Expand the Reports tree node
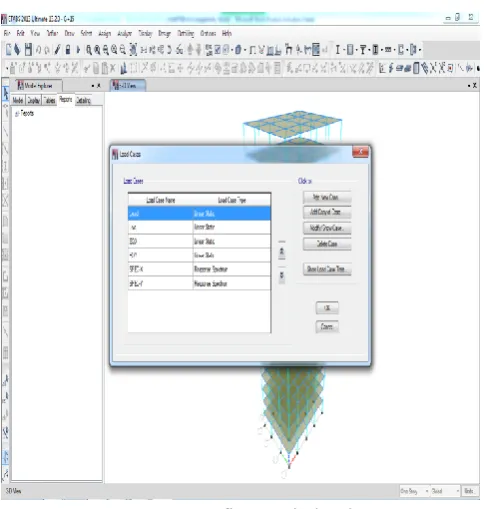This screenshot has height=509, width=487. click(x=16, y=114)
